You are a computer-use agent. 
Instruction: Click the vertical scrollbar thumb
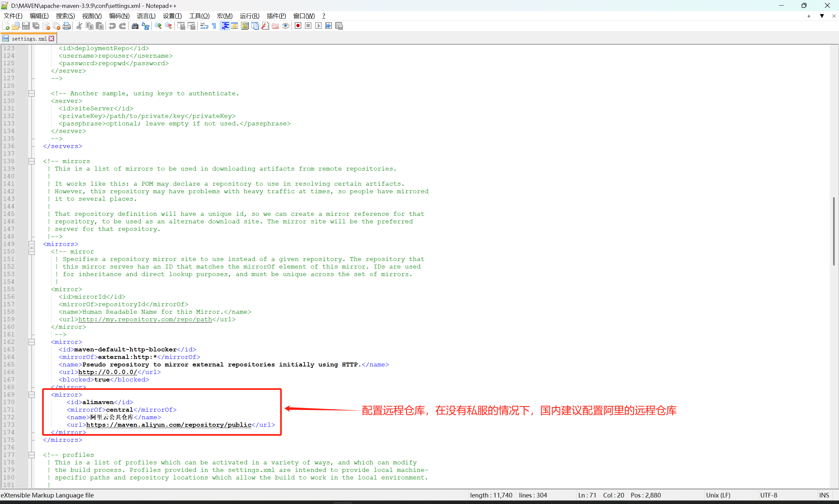(x=833, y=231)
